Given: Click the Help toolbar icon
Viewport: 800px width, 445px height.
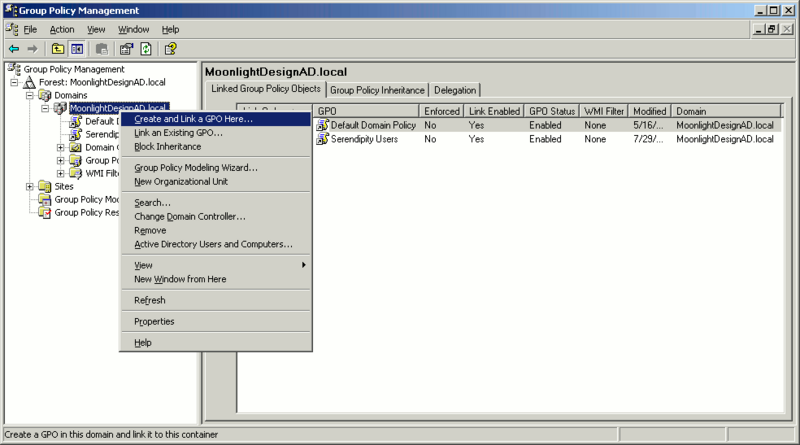Looking at the screenshot, I should [x=170, y=49].
